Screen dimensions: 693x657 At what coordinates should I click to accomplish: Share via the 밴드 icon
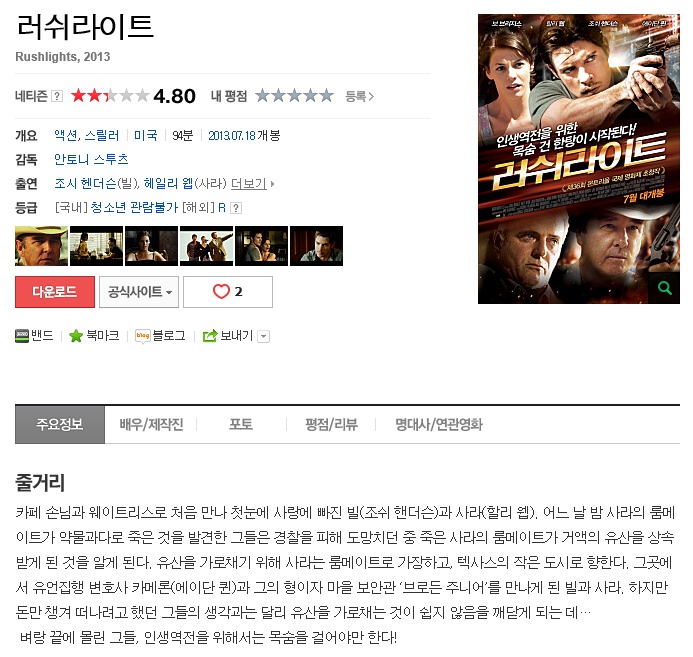pyautogui.click(x=22, y=336)
